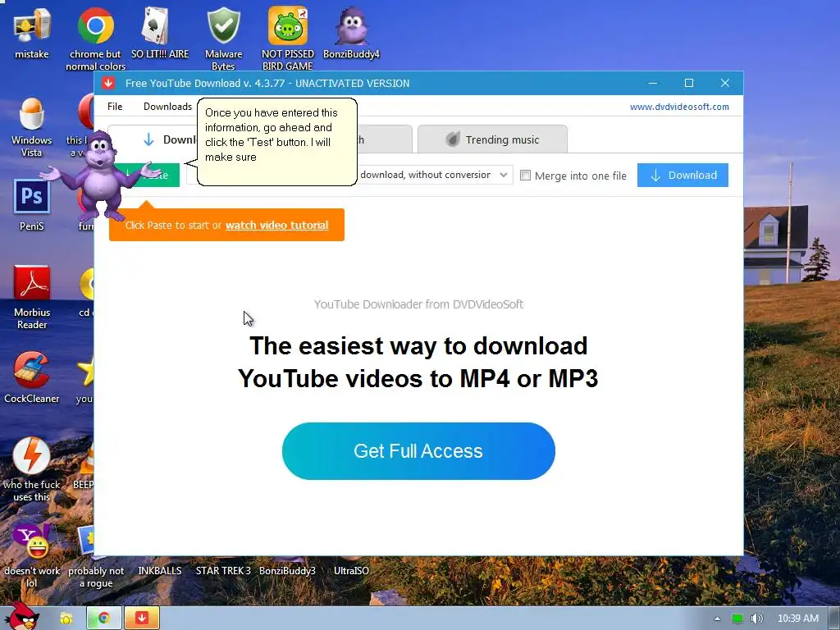The height and width of the screenshot is (630, 840).
Task: Click the red app icon in title bar
Action: (x=108, y=83)
